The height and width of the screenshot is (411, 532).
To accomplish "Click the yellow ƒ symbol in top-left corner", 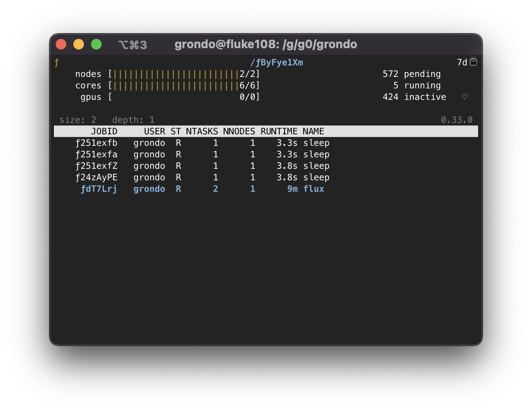I will click(x=57, y=63).
